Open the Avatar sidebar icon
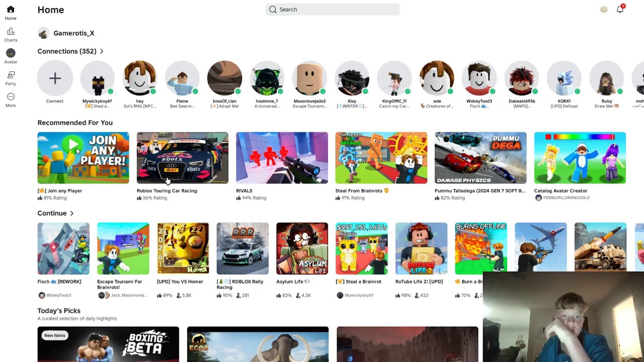 [x=11, y=53]
